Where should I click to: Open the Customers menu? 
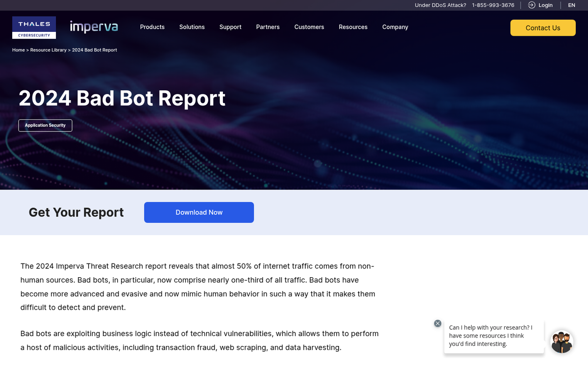(309, 27)
